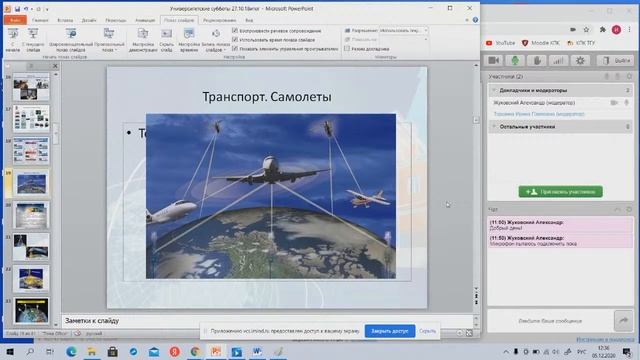This screenshot has height=360, width=640.
Task: Toggle use timings checkbox
Action: point(235,40)
